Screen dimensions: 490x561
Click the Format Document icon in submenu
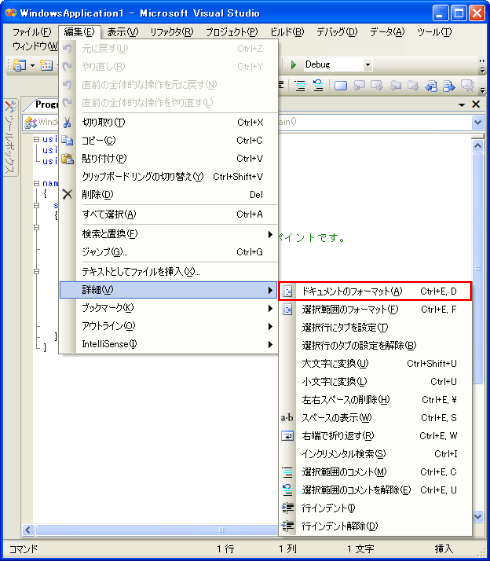point(287,291)
